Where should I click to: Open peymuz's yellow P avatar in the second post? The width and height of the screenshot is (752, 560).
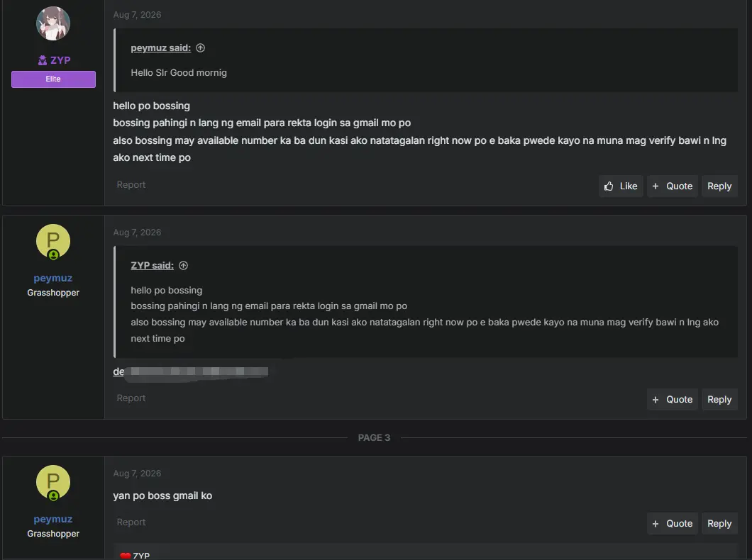[53, 241]
